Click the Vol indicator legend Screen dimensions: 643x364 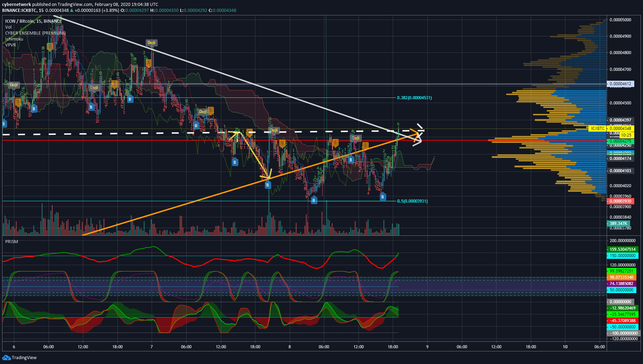(x=8, y=27)
